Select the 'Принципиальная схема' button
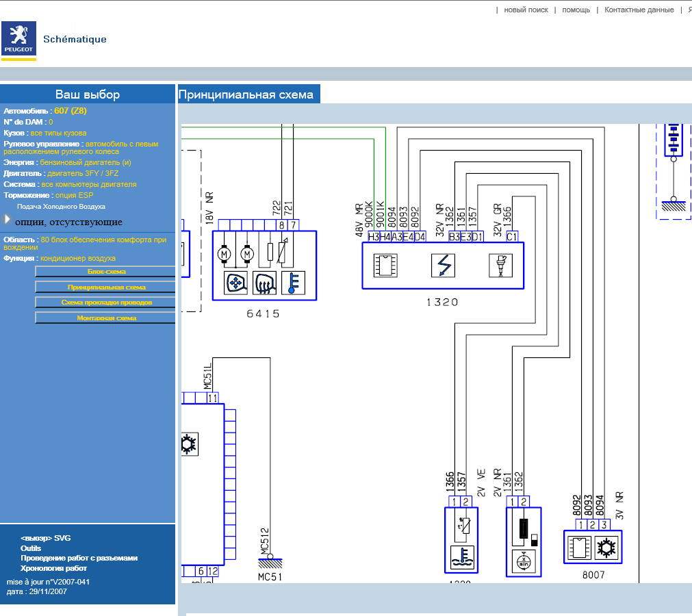This screenshot has width=692, height=616. click(x=105, y=287)
